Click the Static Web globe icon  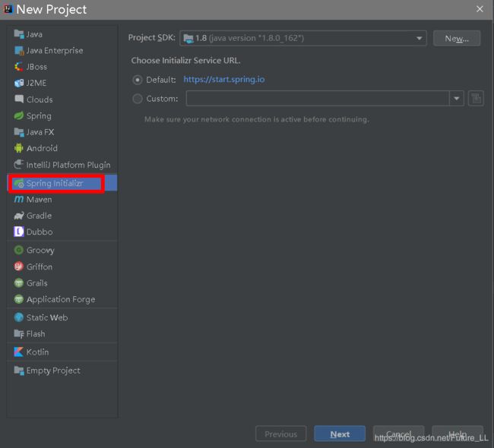click(19, 317)
